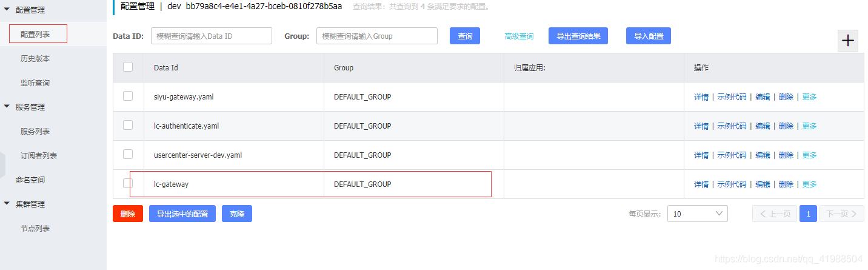This screenshot has width=868, height=270.
Task: Click the red 删除 button below table
Action: point(128,214)
